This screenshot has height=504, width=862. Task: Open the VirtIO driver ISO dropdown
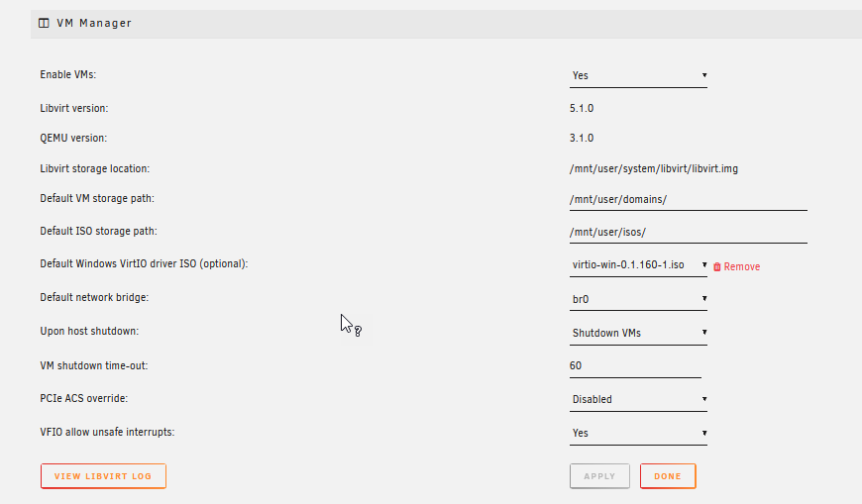pos(638,265)
